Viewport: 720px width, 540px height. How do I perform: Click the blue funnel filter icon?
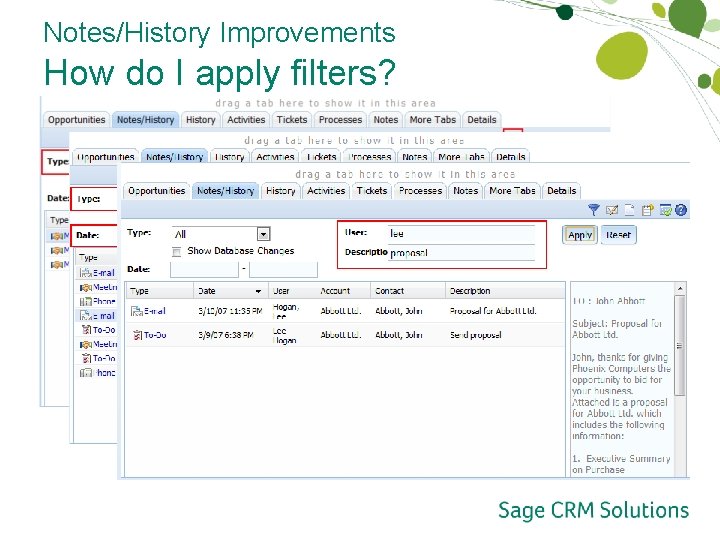coord(594,210)
